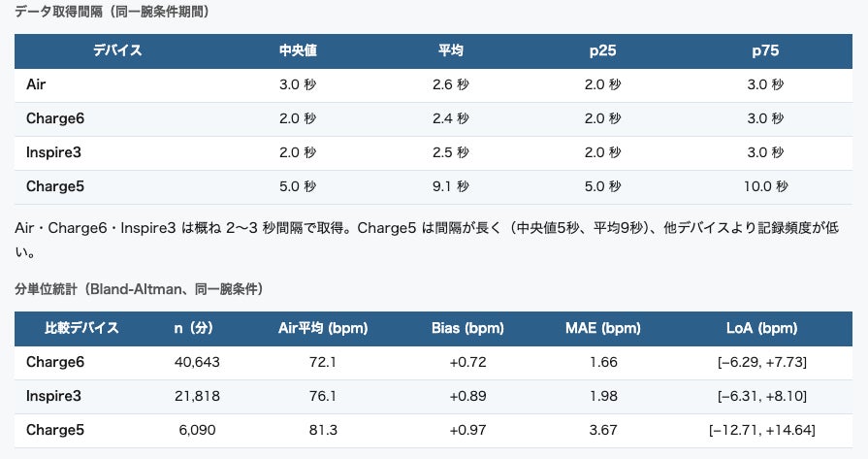
Task: Select the 10.0 秒 p75 cell
Action: 765,186
